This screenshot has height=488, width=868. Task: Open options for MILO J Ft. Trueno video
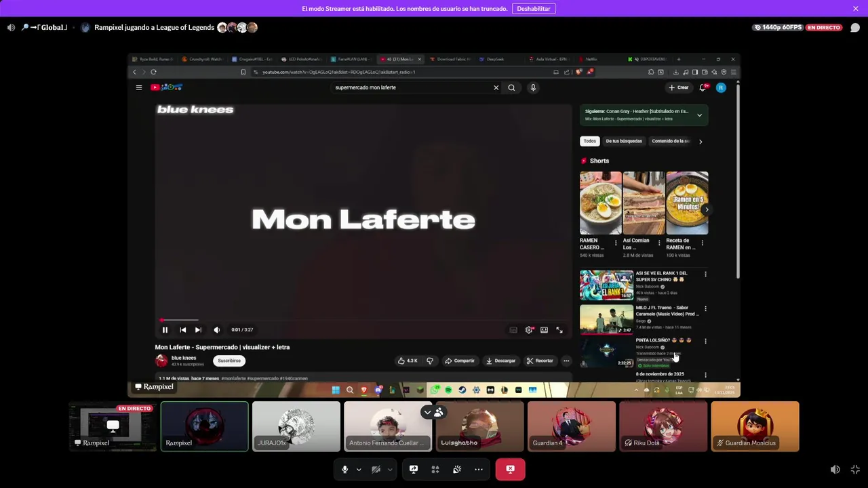tap(705, 308)
